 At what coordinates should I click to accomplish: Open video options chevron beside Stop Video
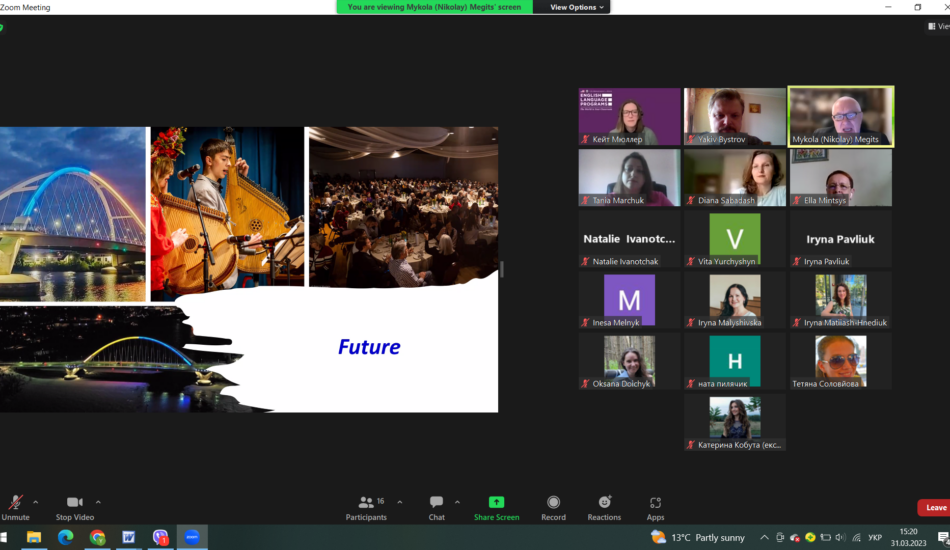click(x=98, y=502)
